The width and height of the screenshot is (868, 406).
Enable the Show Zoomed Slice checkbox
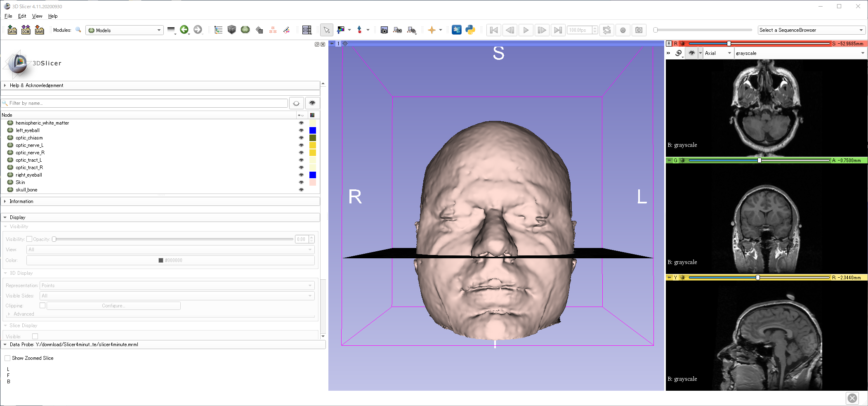point(7,358)
